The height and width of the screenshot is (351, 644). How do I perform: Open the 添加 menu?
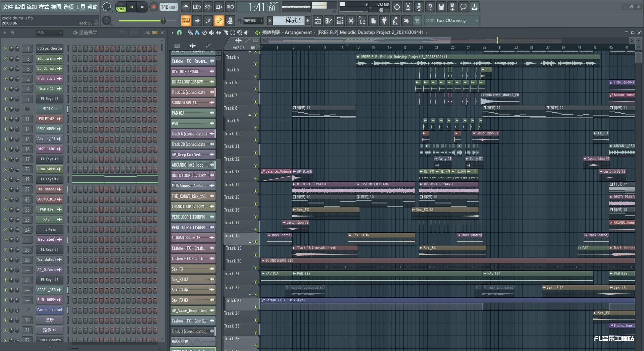pos(32,7)
